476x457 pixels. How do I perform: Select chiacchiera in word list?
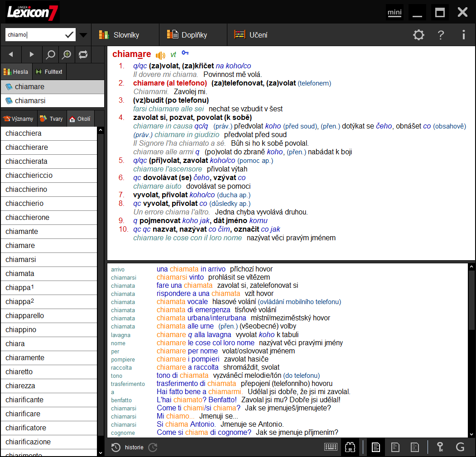point(49,133)
